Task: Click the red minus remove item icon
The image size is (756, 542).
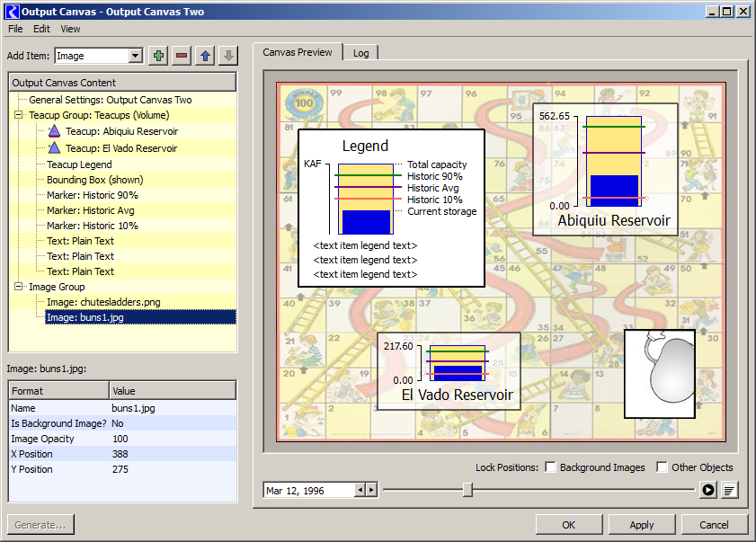Action: (182, 56)
